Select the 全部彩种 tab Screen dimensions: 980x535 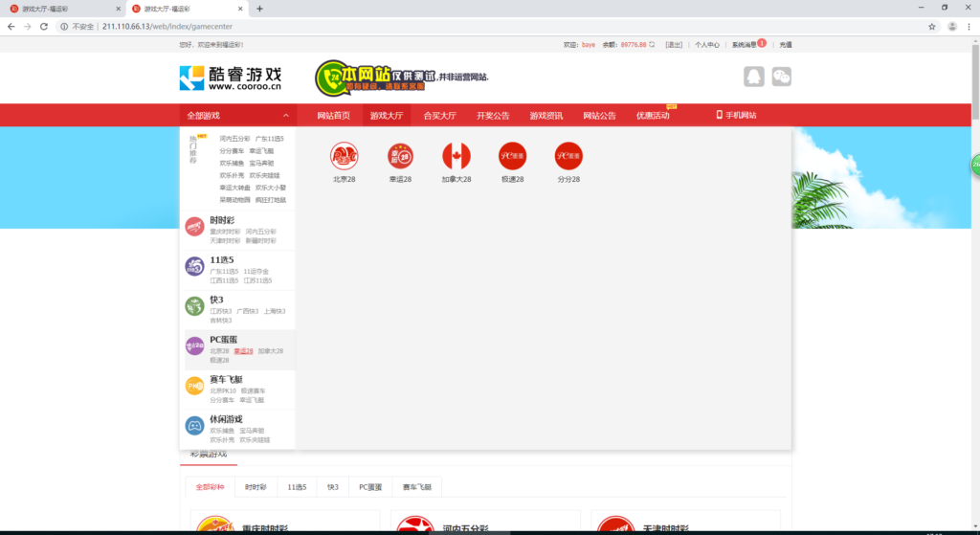pos(210,487)
